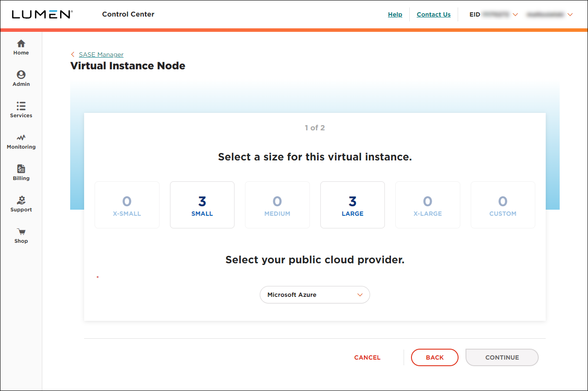This screenshot has height=391, width=588.
Task: Click the '1 of 2' step indicator
Action: tap(315, 128)
